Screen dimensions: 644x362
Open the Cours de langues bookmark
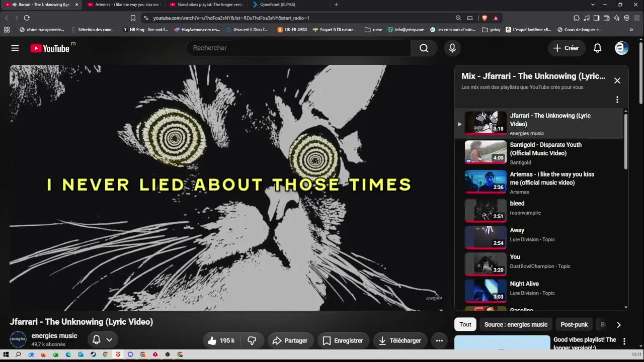[579, 30]
